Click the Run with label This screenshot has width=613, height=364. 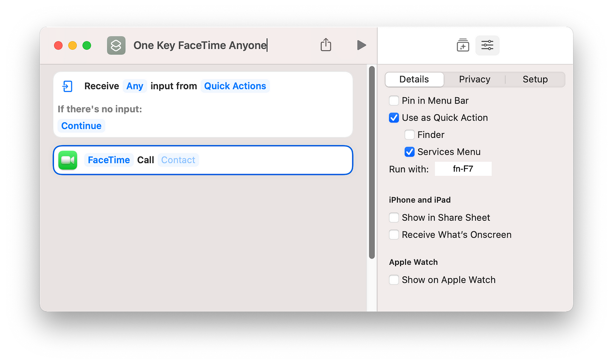pos(409,169)
